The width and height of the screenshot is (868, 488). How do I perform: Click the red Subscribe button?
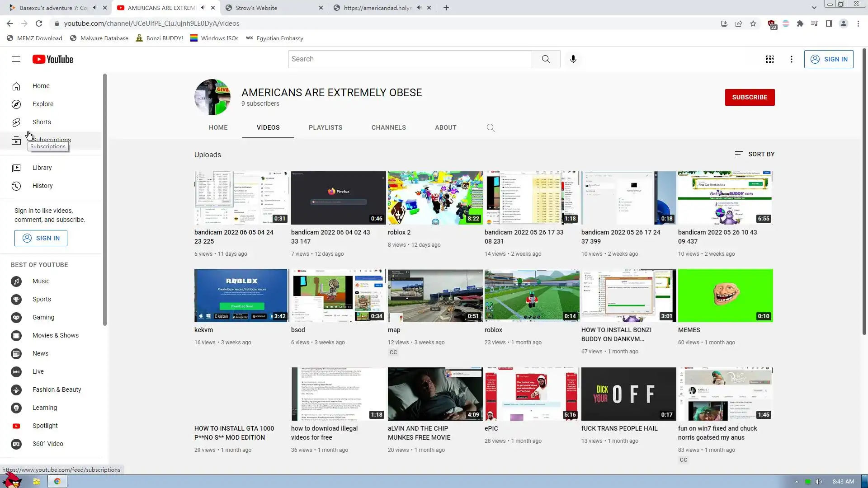point(749,97)
